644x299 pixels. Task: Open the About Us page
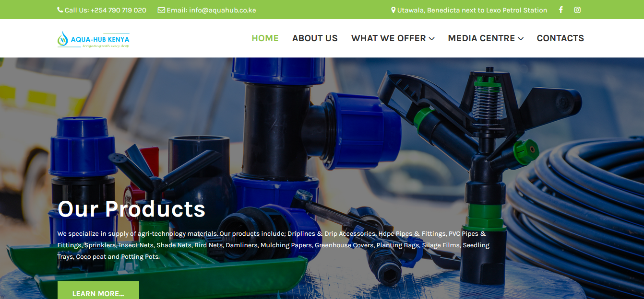pos(315,38)
